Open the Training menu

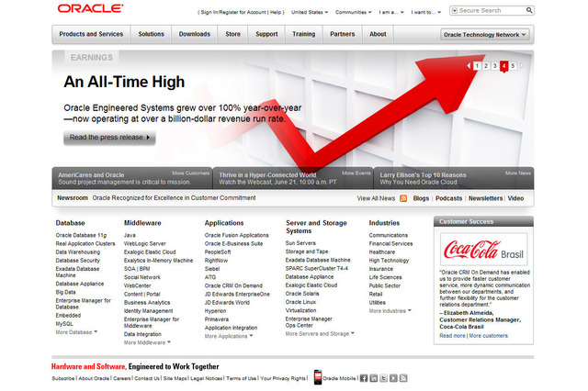tap(304, 34)
